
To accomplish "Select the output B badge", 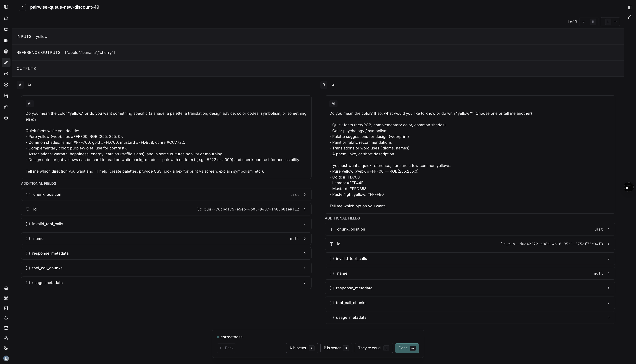I will click(x=324, y=85).
